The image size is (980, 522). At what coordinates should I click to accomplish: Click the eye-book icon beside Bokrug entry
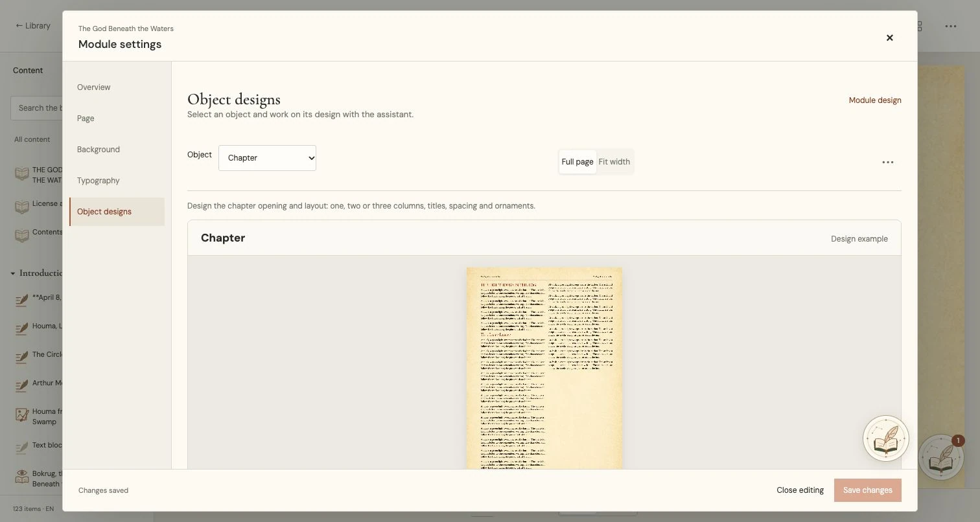(22, 477)
